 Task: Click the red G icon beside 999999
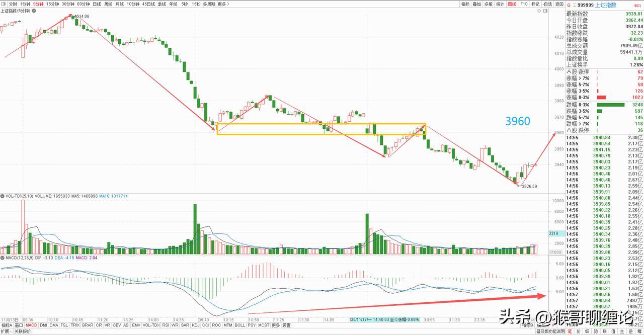[569, 5]
